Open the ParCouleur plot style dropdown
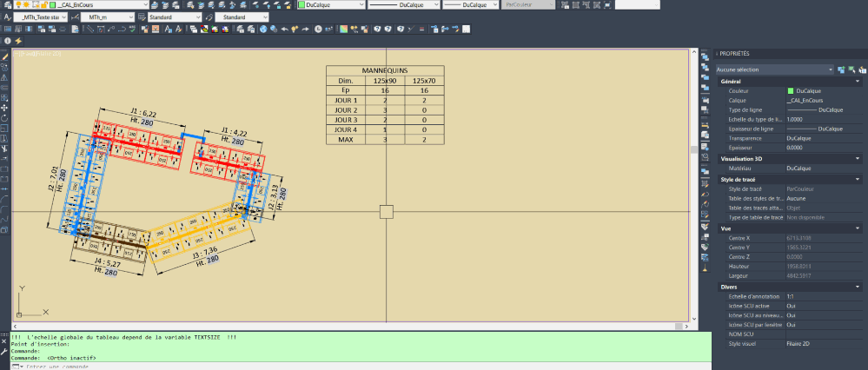Screen dimensions: 868x370 pyautogui.click(x=528, y=4)
